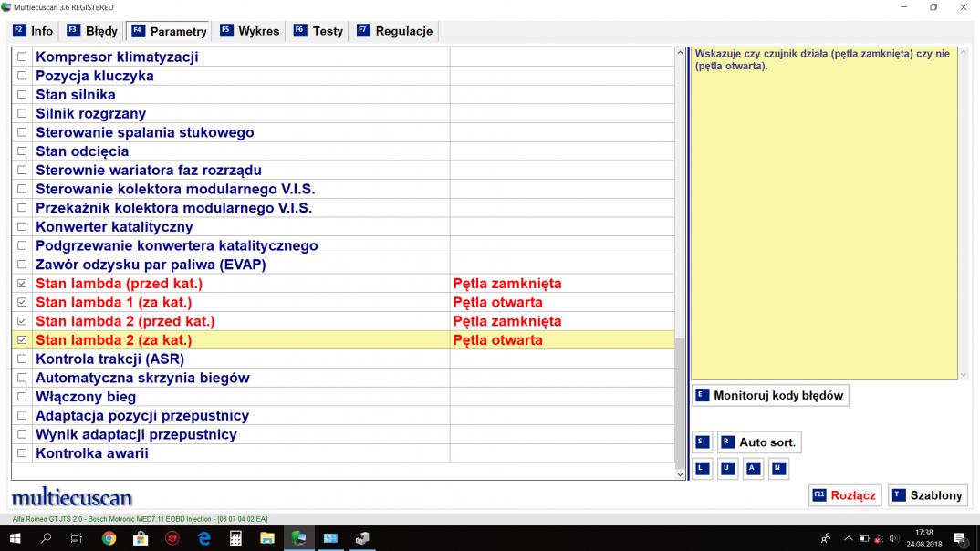Screen dimensions: 980x551
Task: Click the S shortcut button
Action: pos(702,442)
